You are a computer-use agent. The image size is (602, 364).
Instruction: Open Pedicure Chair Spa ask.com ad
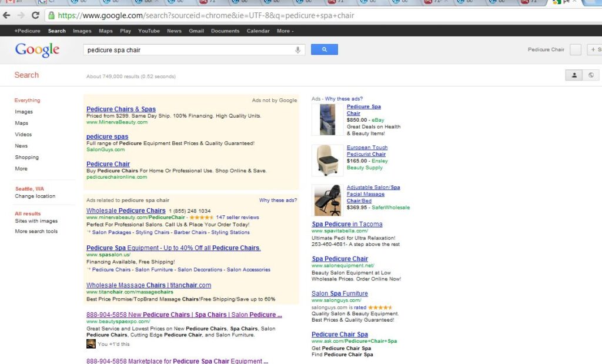[340, 335]
